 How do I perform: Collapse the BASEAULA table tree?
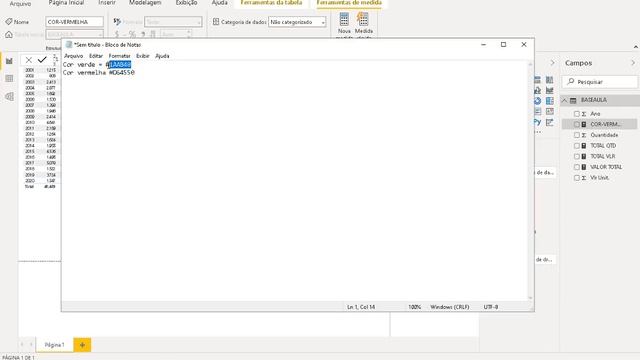564,100
